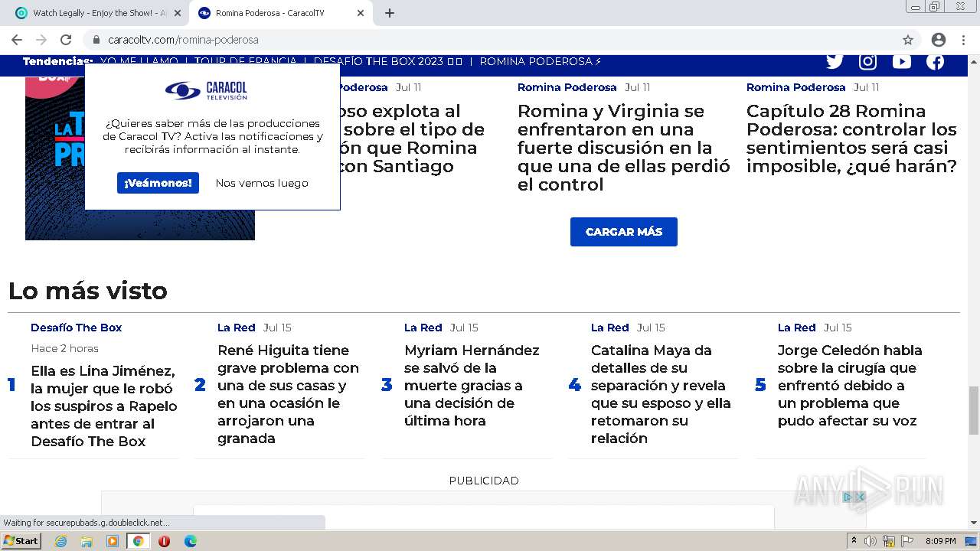Open Chrome taskbar icon
Image resolution: width=980 pixels, height=551 pixels.
pos(138,541)
